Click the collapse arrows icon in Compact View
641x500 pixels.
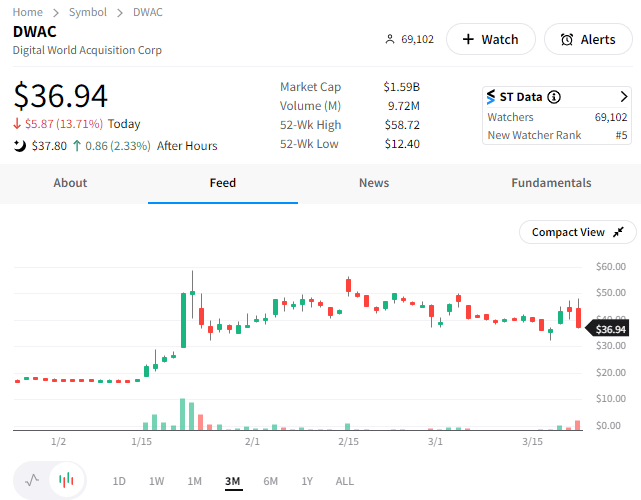click(x=619, y=232)
